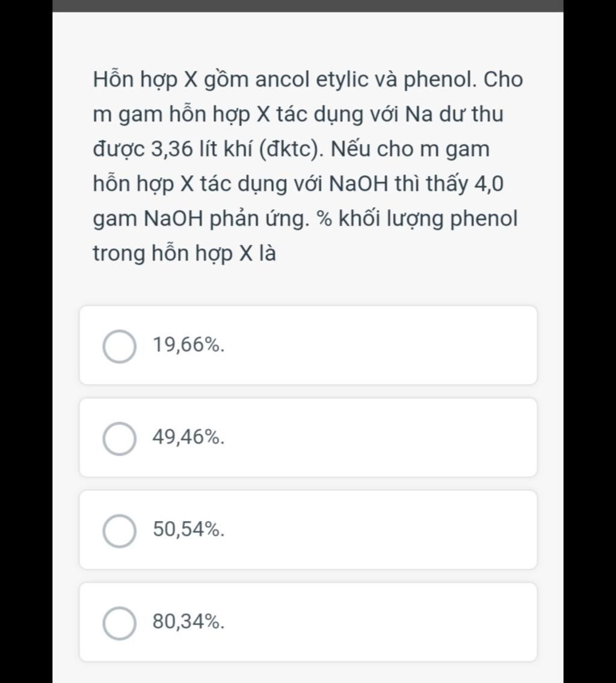The height and width of the screenshot is (683, 616).
Task: Choose the 50,54% radio circle
Action: click(119, 531)
